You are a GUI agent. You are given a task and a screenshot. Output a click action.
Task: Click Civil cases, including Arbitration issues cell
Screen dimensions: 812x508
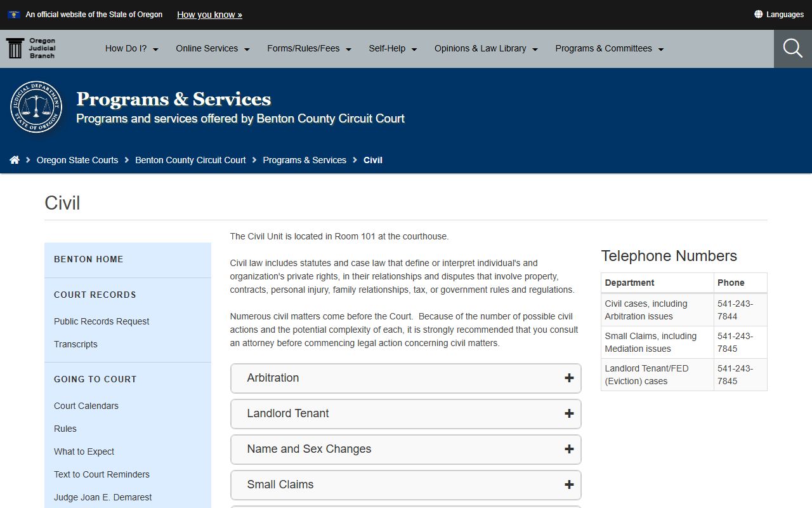657,310
